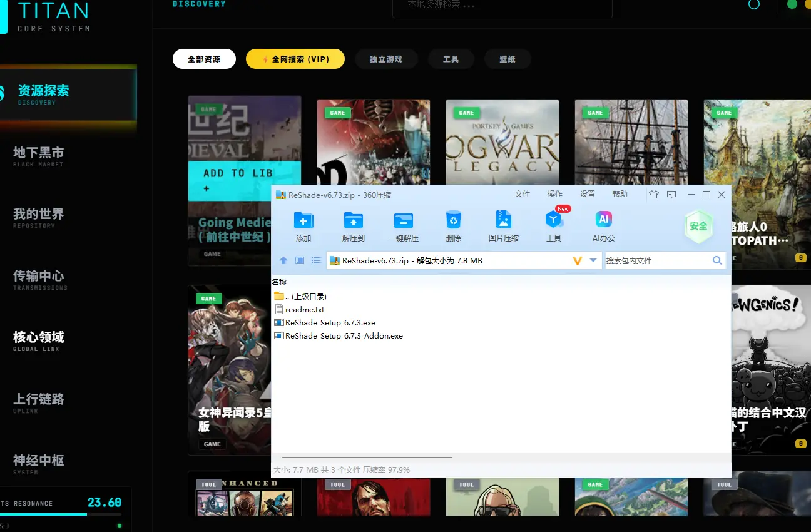This screenshot has height=532, width=811.
Task: Open the 上级目录 parent directory entry
Action: [303, 295]
